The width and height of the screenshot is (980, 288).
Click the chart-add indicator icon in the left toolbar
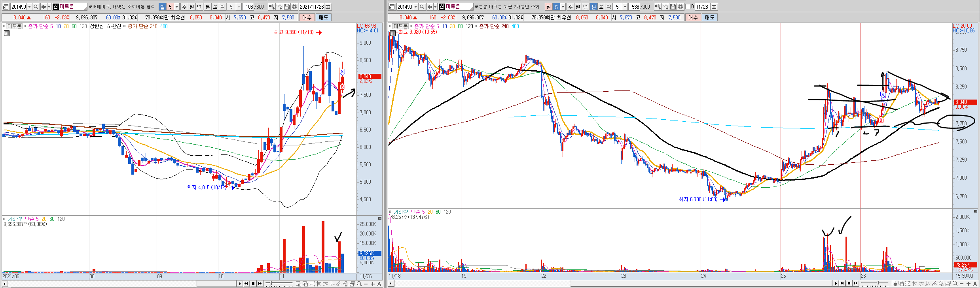pyautogui.click(x=271, y=7)
